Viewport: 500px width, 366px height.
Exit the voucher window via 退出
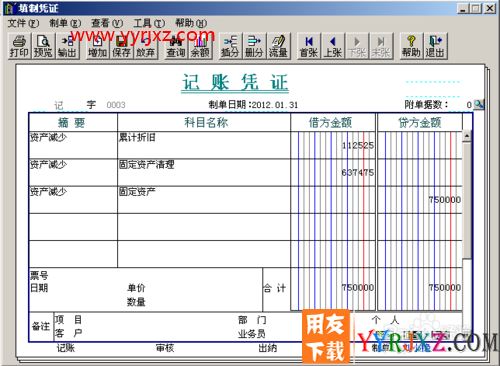click(435, 46)
